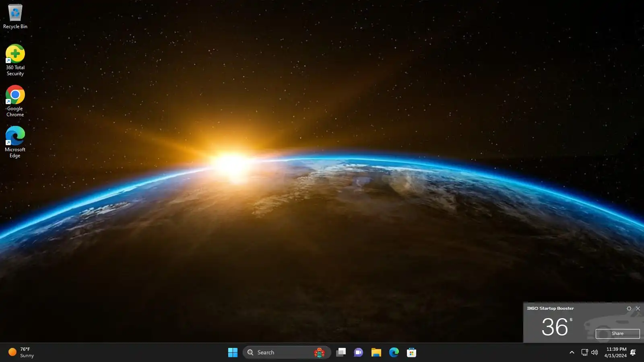The height and width of the screenshot is (362, 644).
Task: Open the Windows Start menu
Action: coord(233,352)
